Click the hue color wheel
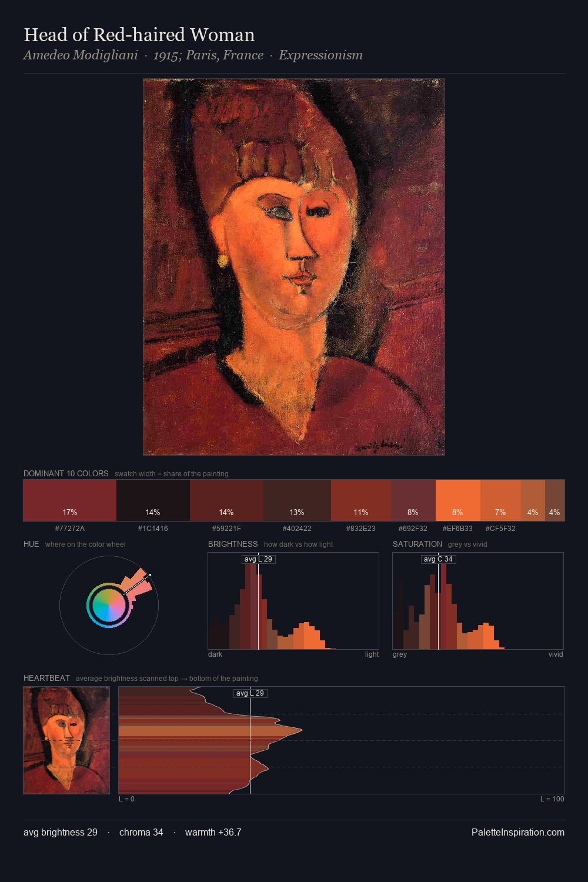 coord(109,605)
